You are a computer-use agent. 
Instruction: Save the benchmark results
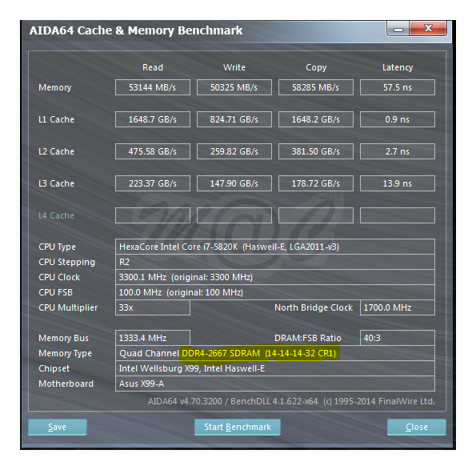pos(58,427)
